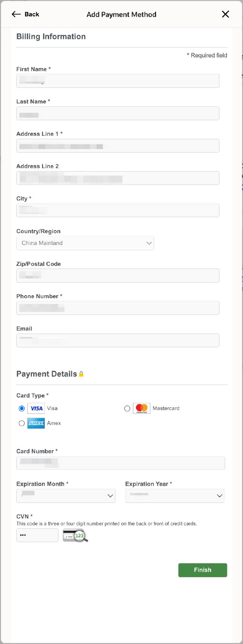Click inside the Card Number field
Viewport: 243px width, 644px height.
[120, 463]
